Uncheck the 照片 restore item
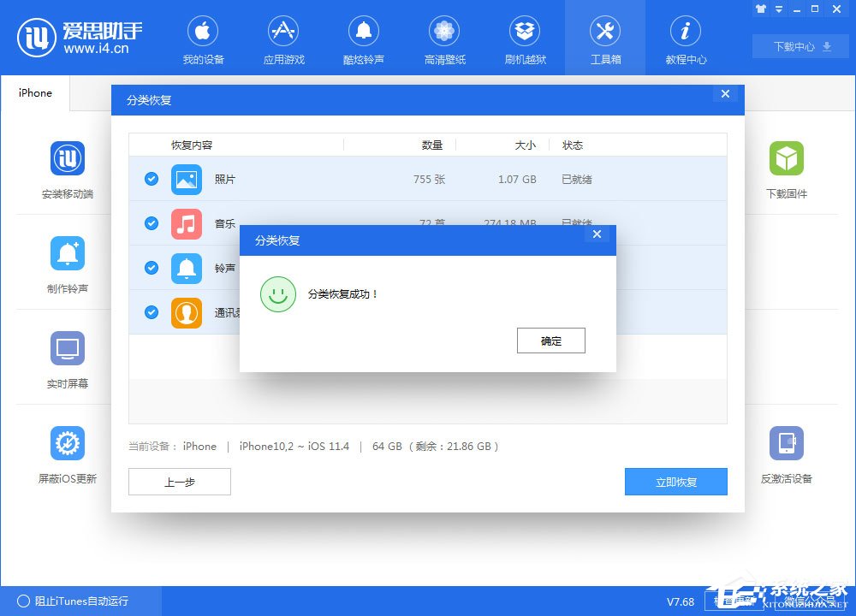 click(x=151, y=179)
